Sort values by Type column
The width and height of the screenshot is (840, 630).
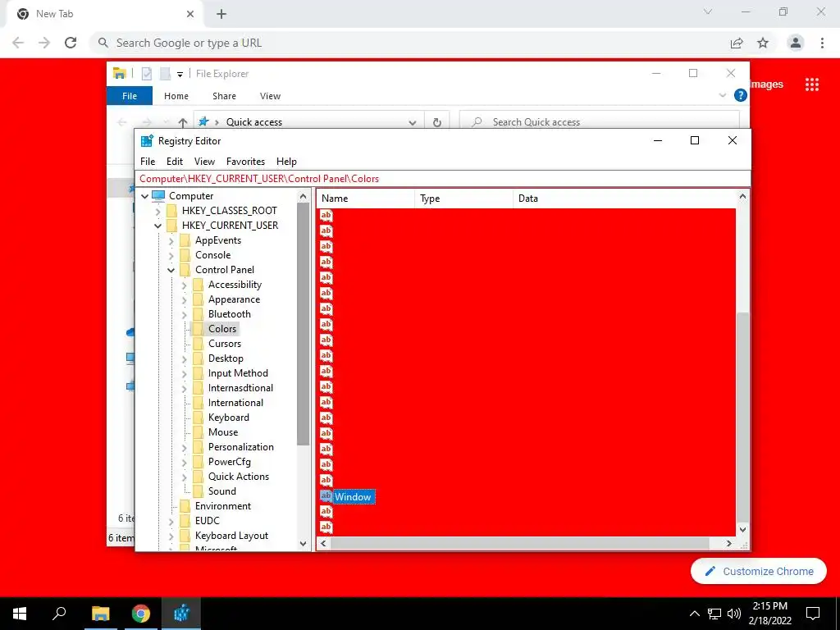coord(463,199)
